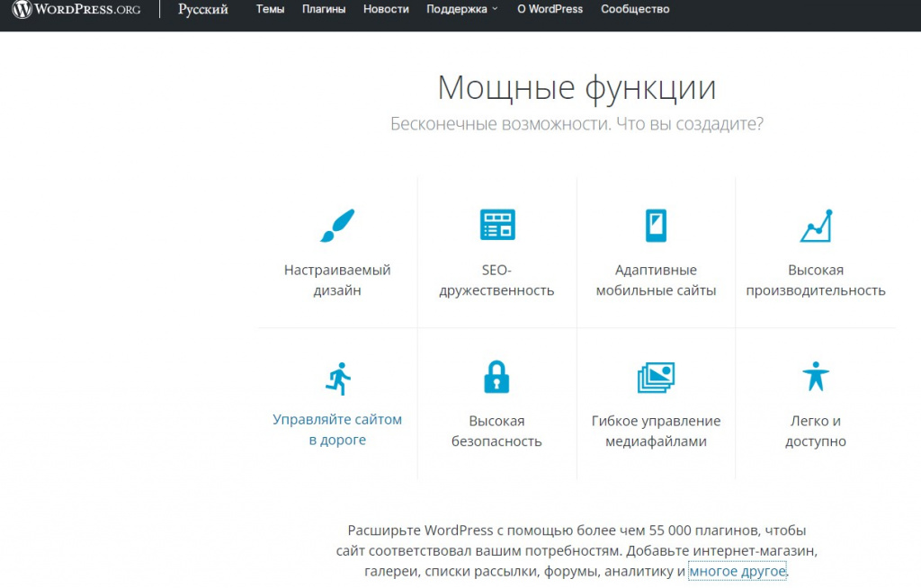
Task: Open the Новости menu item
Action: [x=386, y=9]
